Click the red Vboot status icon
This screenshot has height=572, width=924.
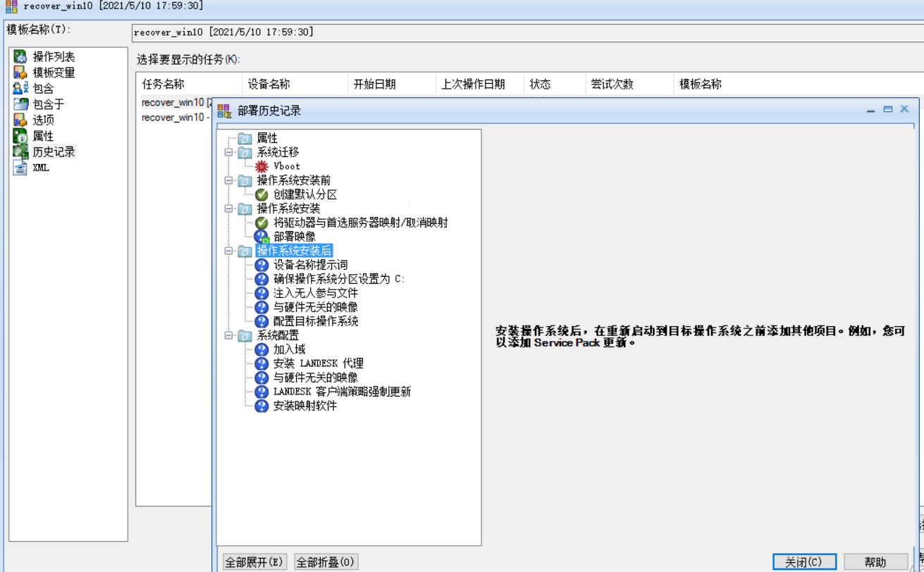pyautogui.click(x=261, y=166)
